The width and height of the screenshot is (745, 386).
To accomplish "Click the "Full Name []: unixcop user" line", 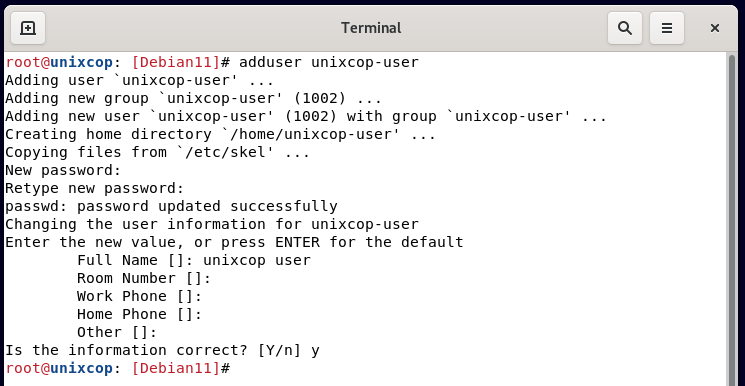I will tap(194, 261).
